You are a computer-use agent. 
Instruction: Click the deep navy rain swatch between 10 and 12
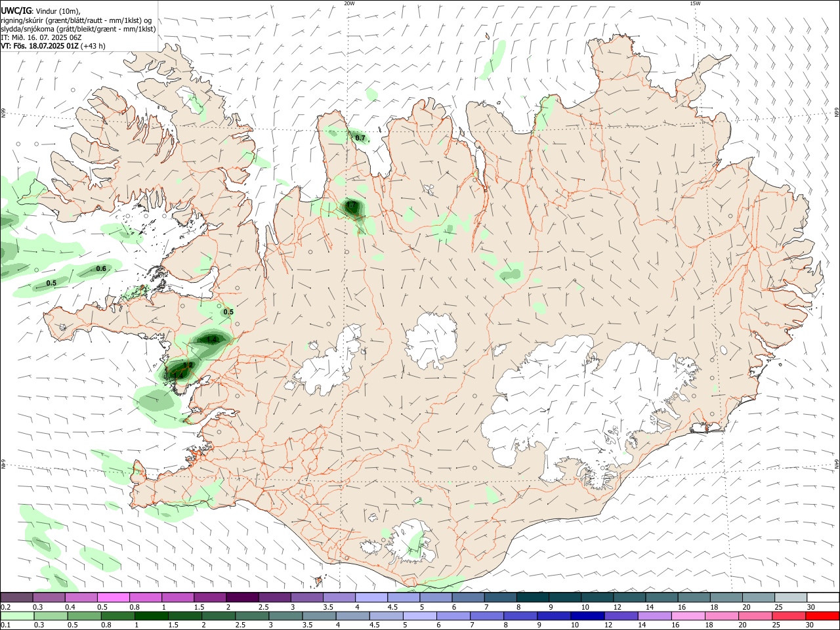pyautogui.click(x=588, y=616)
